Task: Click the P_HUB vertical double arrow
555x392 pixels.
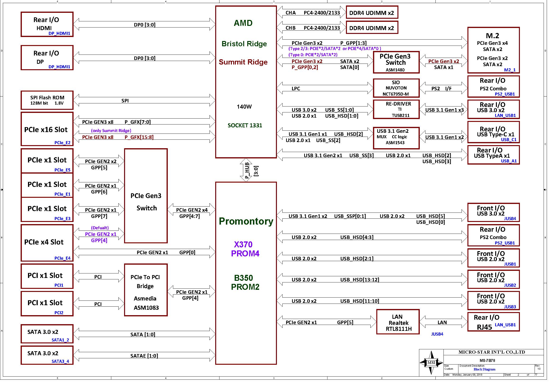Action: [246, 170]
